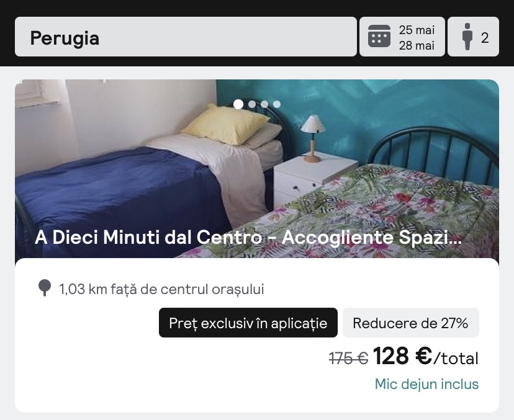
Task: Change the guest count showing 2
Action: click(474, 37)
